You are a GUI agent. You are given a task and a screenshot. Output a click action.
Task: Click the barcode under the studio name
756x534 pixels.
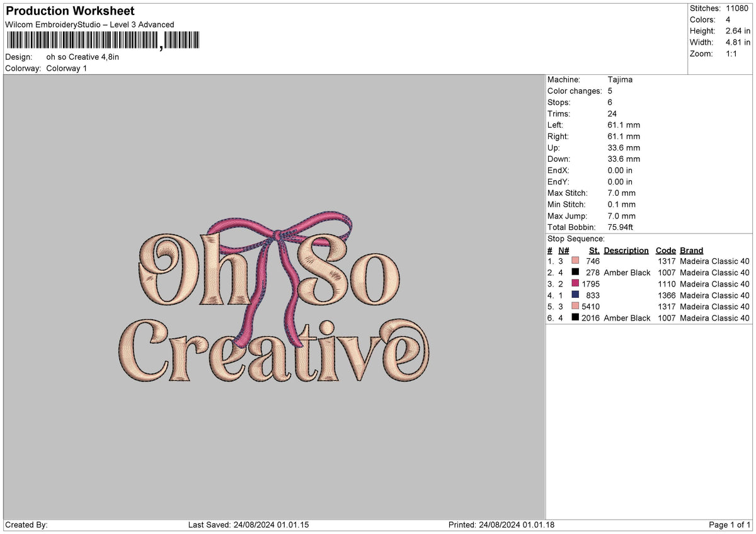[103, 42]
